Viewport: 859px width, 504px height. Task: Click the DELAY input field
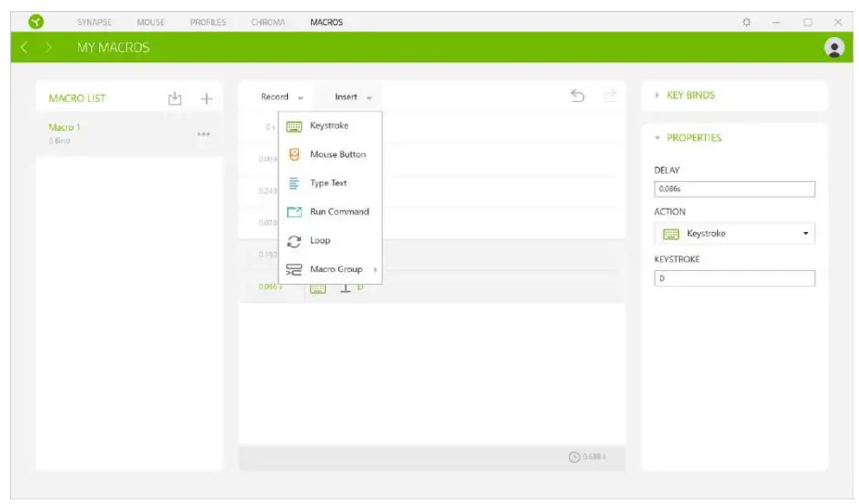coord(734,189)
